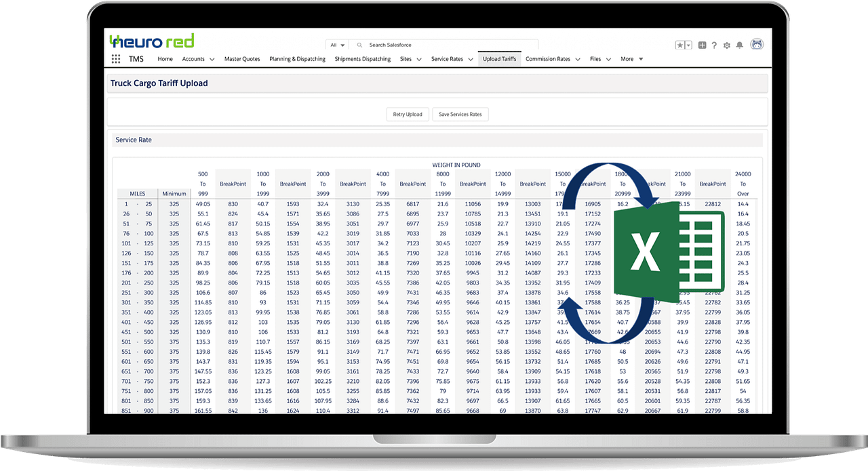868x471 pixels.
Task: Click the global actions plus icon
Action: [x=702, y=45]
